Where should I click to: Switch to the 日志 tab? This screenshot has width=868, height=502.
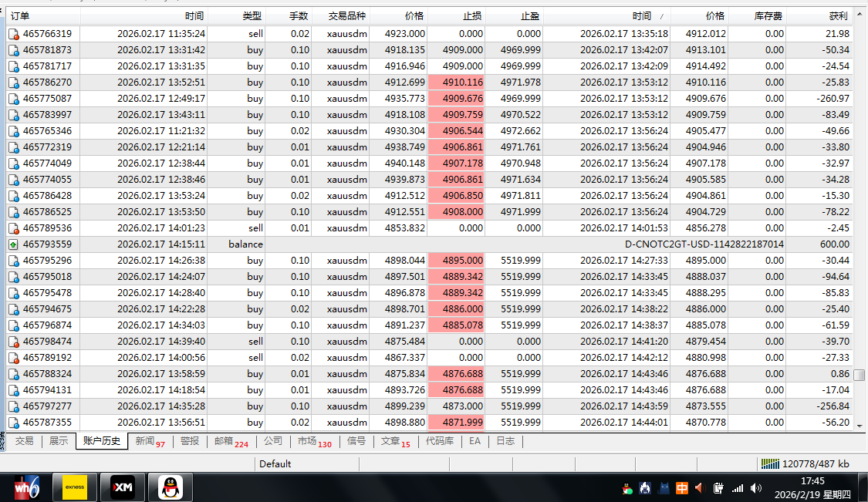(x=505, y=441)
